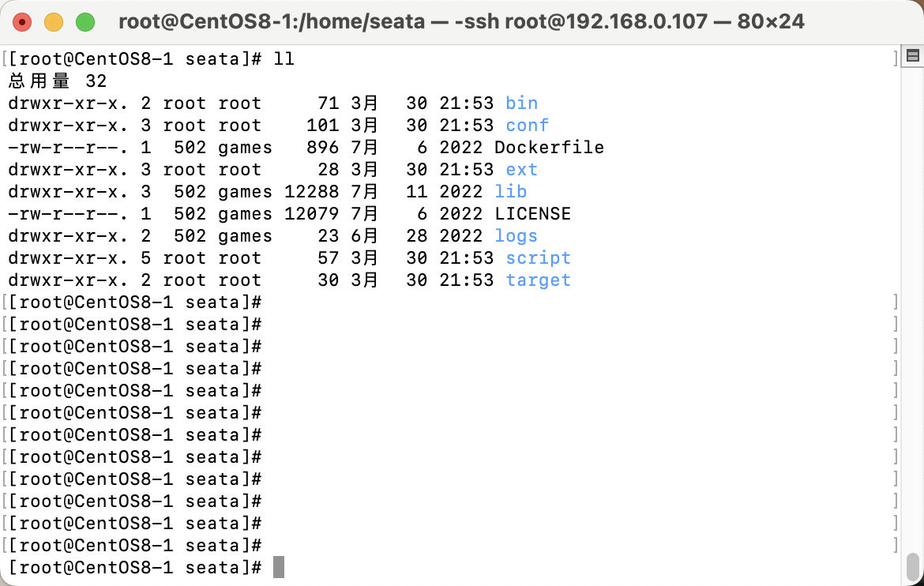Click the blue script directory name
The height and width of the screenshot is (586, 924).
pyautogui.click(x=538, y=258)
